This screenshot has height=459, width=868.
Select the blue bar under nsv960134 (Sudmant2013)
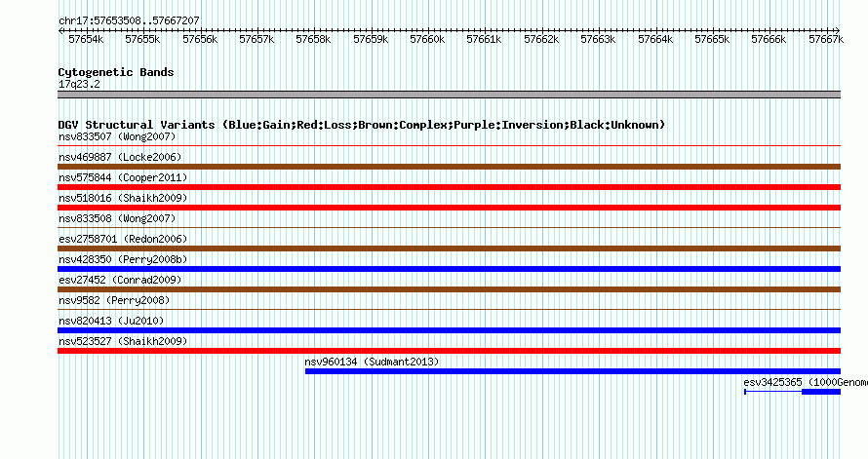tap(572, 371)
